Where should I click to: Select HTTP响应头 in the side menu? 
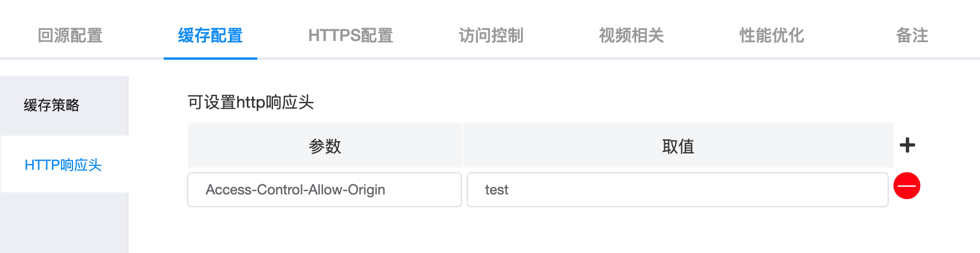(64, 165)
